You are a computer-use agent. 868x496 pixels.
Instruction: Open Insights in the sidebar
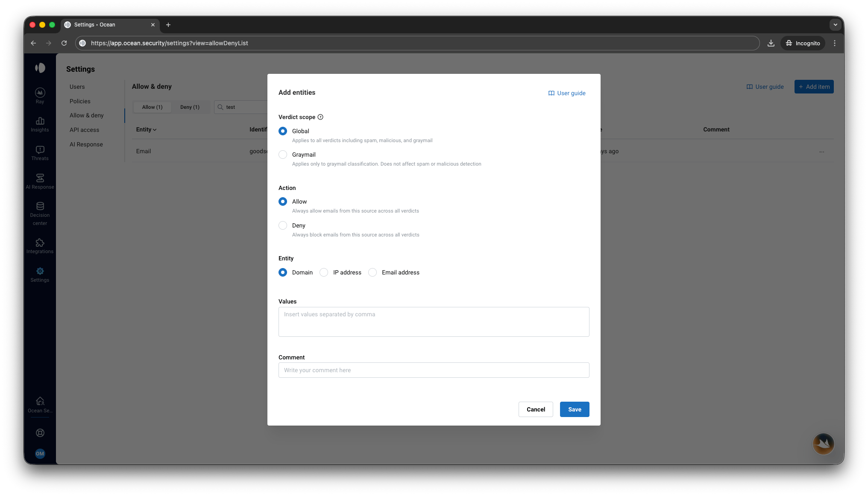tap(40, 125)
